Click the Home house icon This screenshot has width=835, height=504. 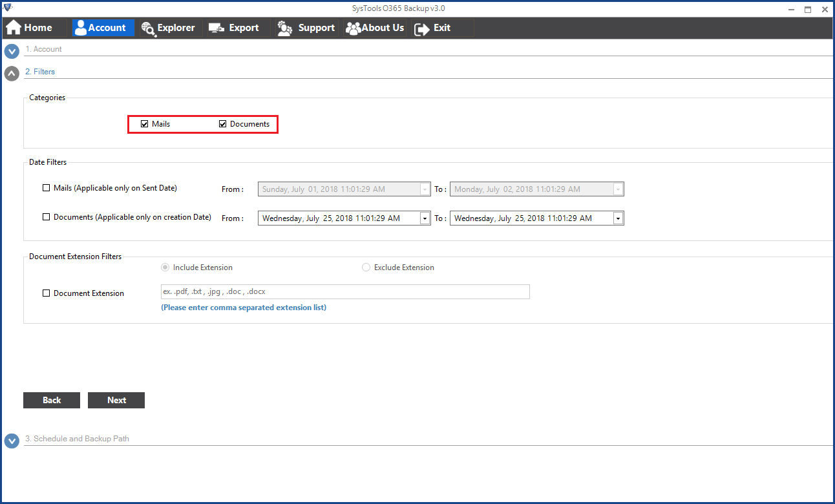[14, 28]
